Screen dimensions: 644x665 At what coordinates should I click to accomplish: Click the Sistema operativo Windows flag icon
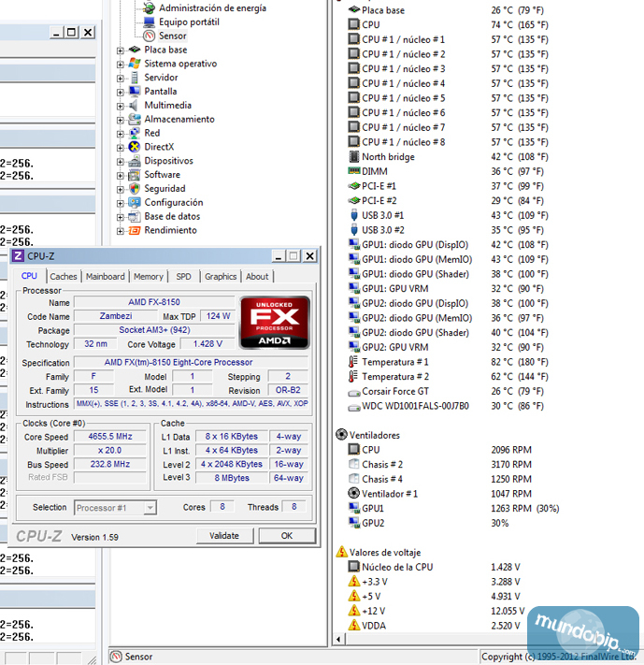pos(135,64)
